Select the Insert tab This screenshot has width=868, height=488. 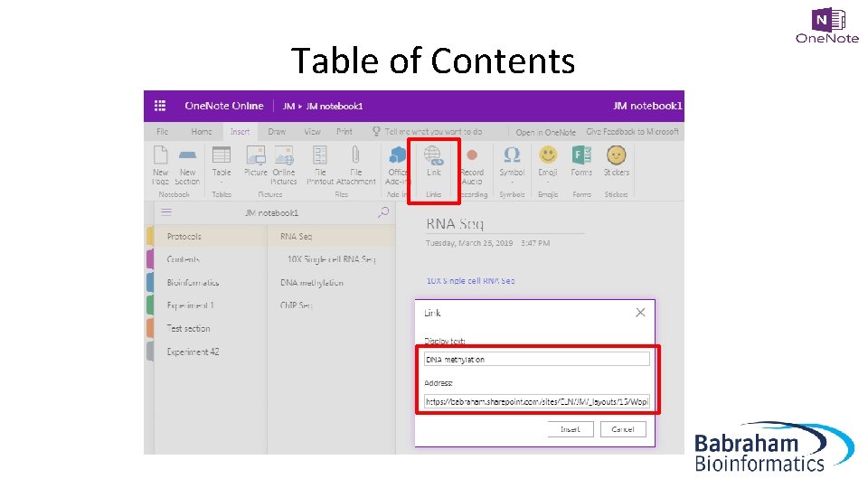(x=240, y=132)
